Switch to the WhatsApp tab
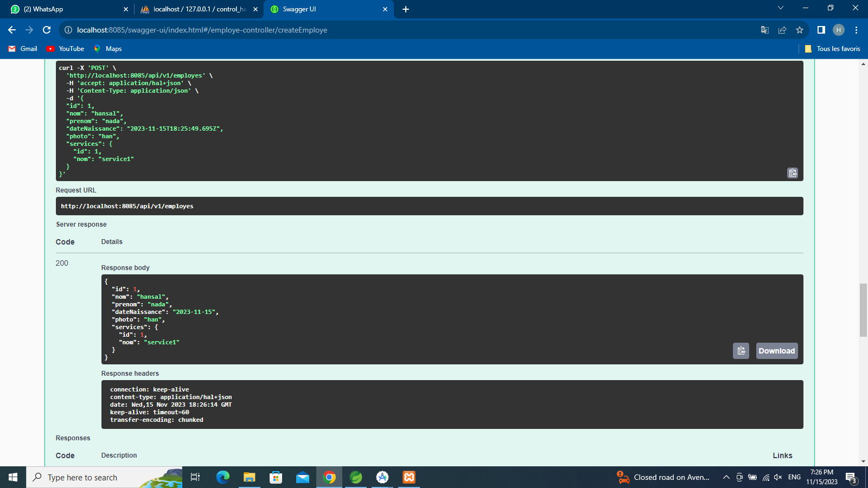Screen dimensions: 868x488 (x=65, y=9)
